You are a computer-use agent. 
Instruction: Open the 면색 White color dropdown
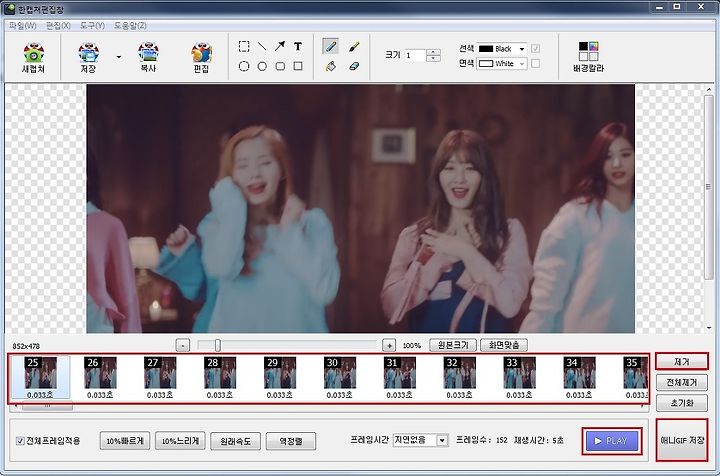tap(501, 63)
